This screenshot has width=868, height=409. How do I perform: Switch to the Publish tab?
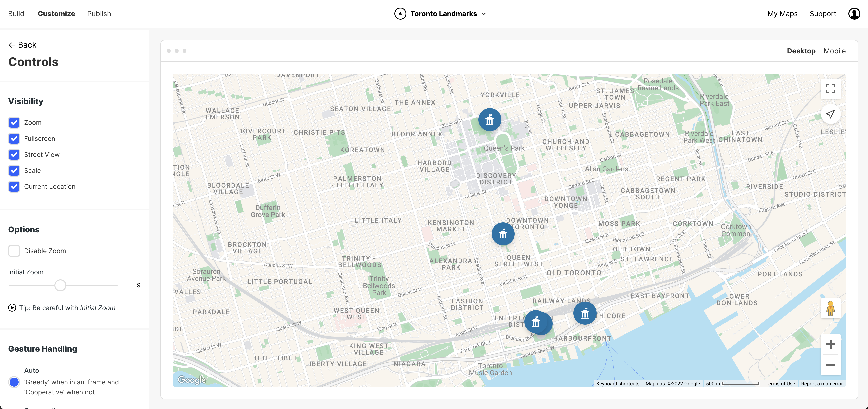pos(99,14)
